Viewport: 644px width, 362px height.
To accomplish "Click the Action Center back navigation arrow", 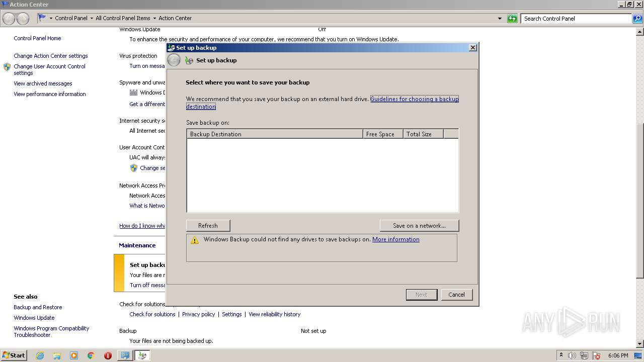I will coord(9,19).
